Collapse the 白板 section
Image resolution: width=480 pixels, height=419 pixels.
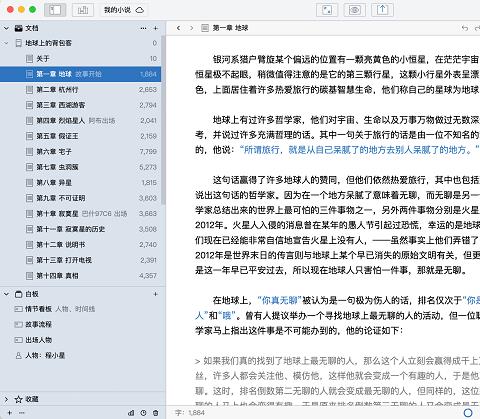point(6,294)
